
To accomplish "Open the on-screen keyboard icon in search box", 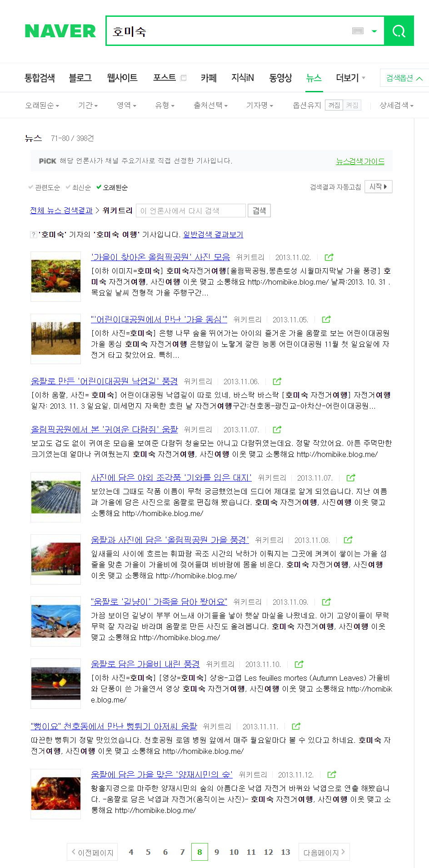I will click(358, 31).
